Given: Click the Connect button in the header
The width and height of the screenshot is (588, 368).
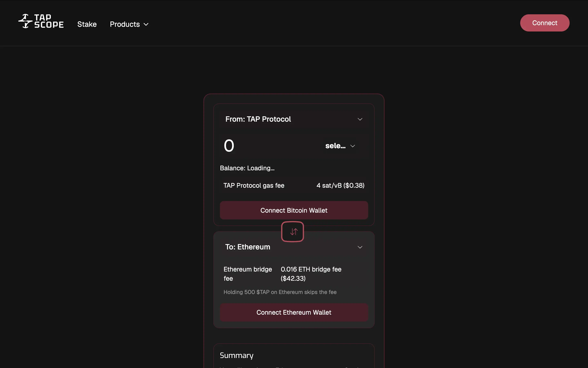Looking at the screenshot, I should pyautogui.click(x=545, y=23).
